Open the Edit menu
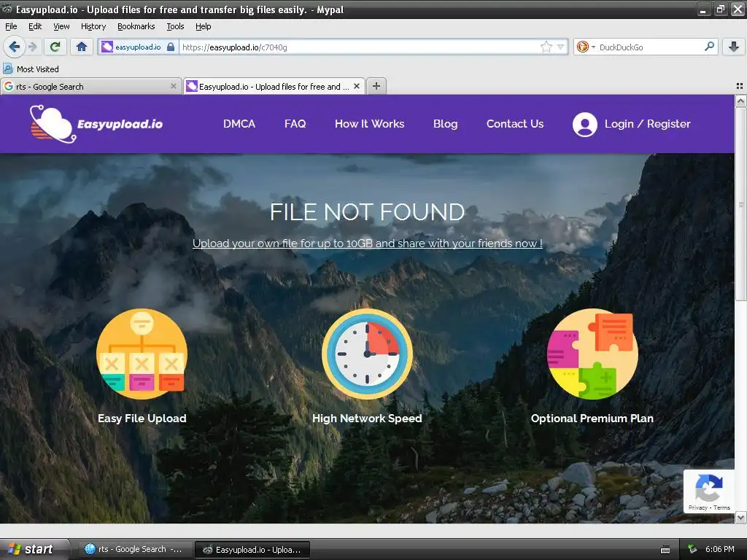 [x=35, y=27]
